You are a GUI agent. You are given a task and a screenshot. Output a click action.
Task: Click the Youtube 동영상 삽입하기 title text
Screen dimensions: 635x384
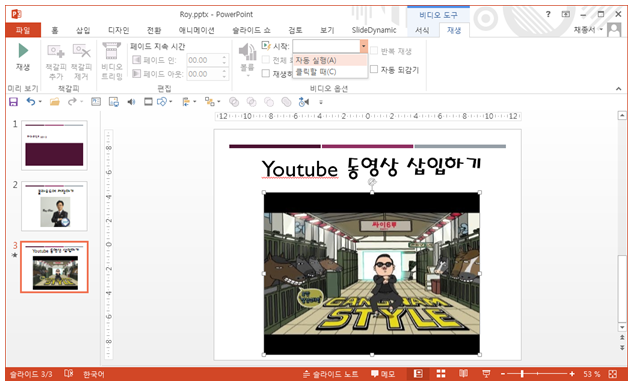[371, 167]
